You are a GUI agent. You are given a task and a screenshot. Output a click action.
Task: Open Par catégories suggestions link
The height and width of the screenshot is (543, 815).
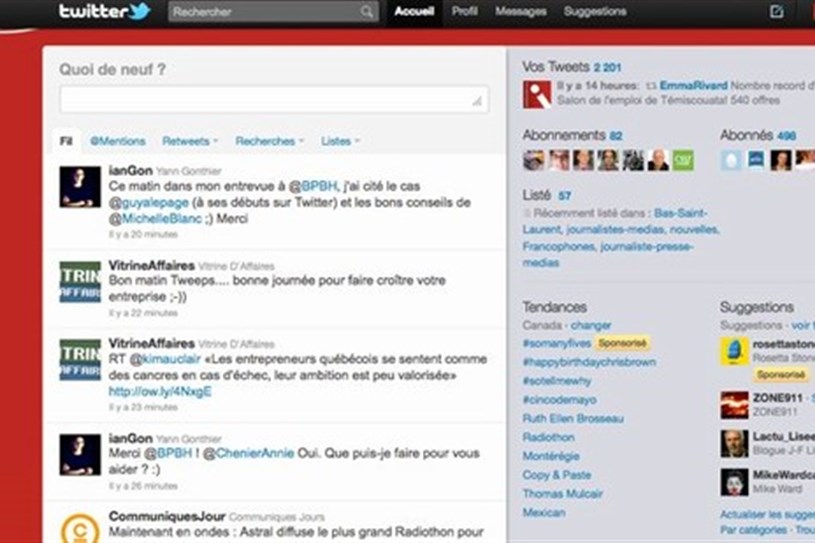pyautogui.click(x=754, y=530)
